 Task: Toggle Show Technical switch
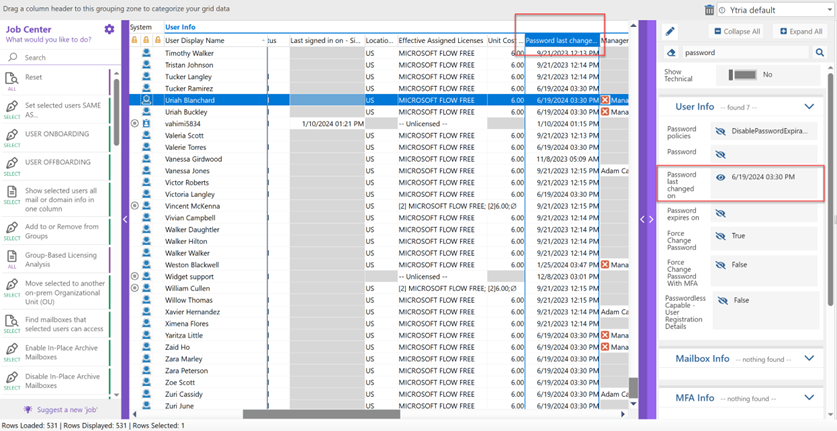click(744, 75)
